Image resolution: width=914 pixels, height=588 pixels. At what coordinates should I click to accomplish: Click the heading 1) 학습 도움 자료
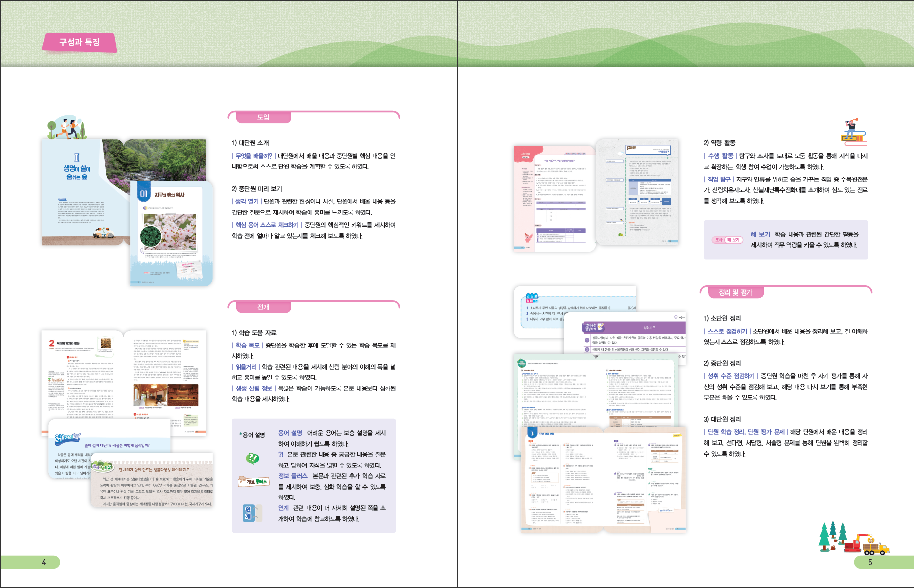(254, 333)
